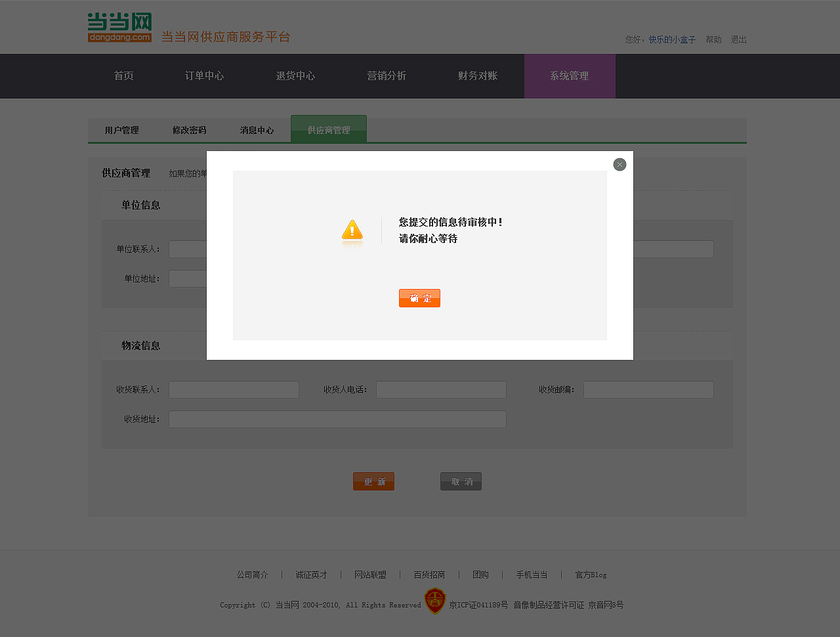Open the 订单中心 section
This screenshot has width=840, height=637.
(204, 76)
